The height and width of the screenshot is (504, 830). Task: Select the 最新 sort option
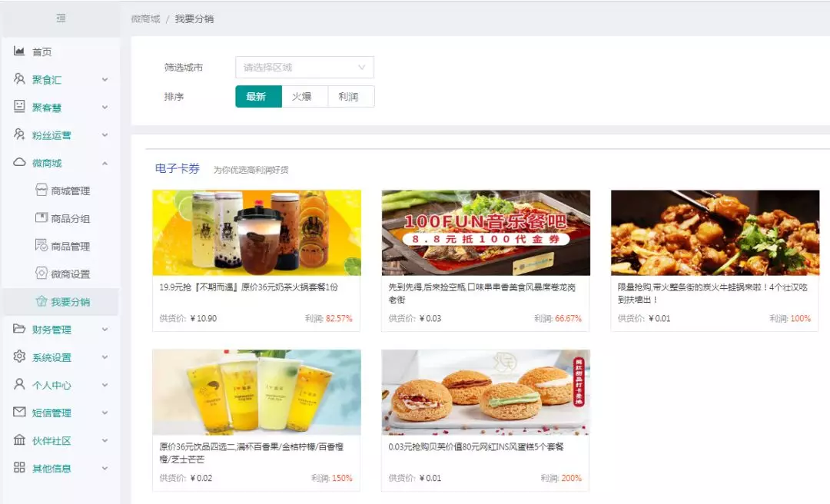click(x=258, y=97)
